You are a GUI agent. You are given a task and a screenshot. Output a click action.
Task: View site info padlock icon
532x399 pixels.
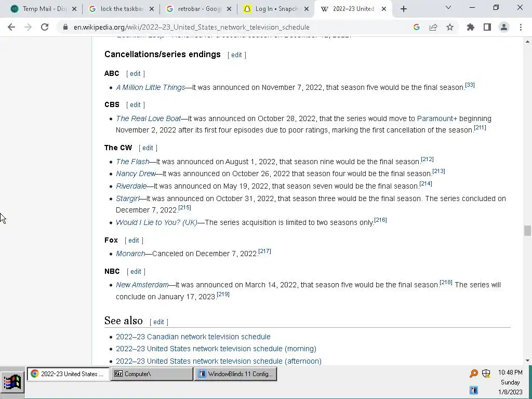pyautogui.click(x=65, y=27)
